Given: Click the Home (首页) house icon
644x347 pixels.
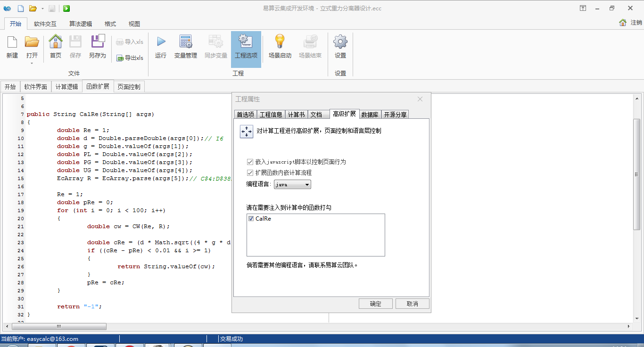Looking at the screenshot, I should [x=56, y=42].
